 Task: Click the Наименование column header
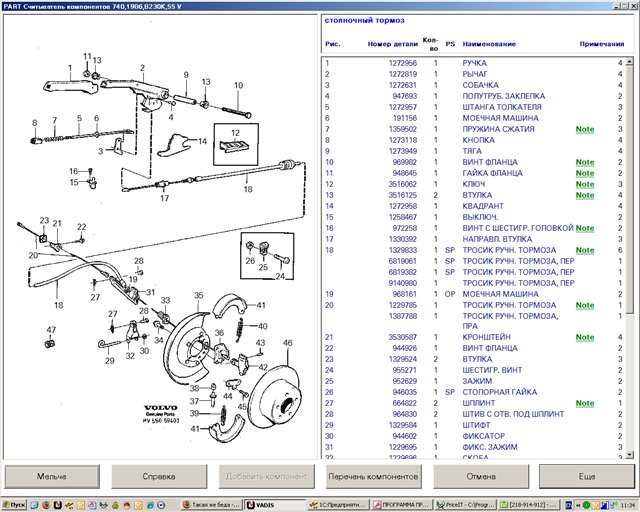(489, 45)
